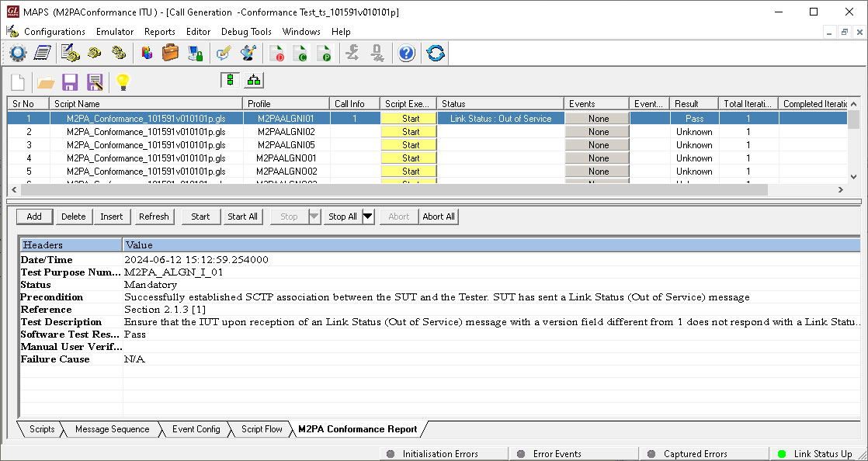Click the Abort All button
Screen dimensions: 868x461
[x=439, y=217]
